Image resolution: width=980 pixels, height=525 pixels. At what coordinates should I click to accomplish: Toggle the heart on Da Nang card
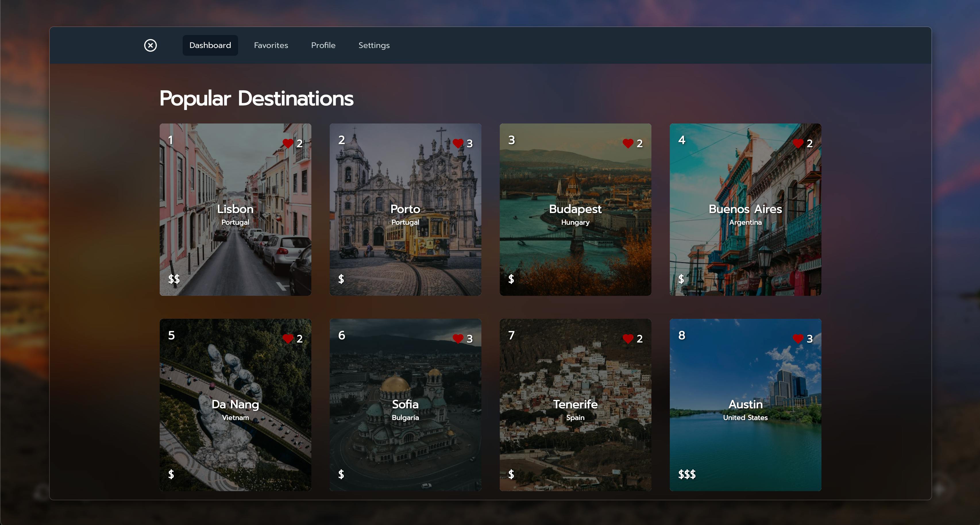[x=288, y=339]
